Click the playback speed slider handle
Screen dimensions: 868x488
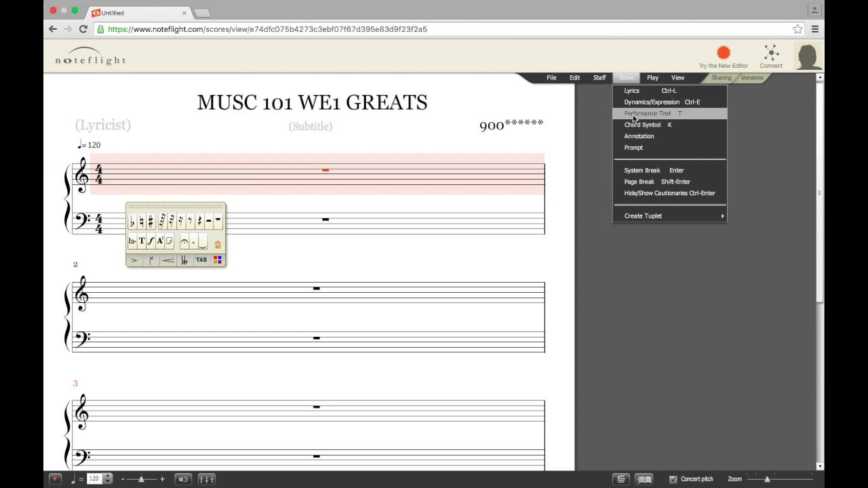click(141, 479)
